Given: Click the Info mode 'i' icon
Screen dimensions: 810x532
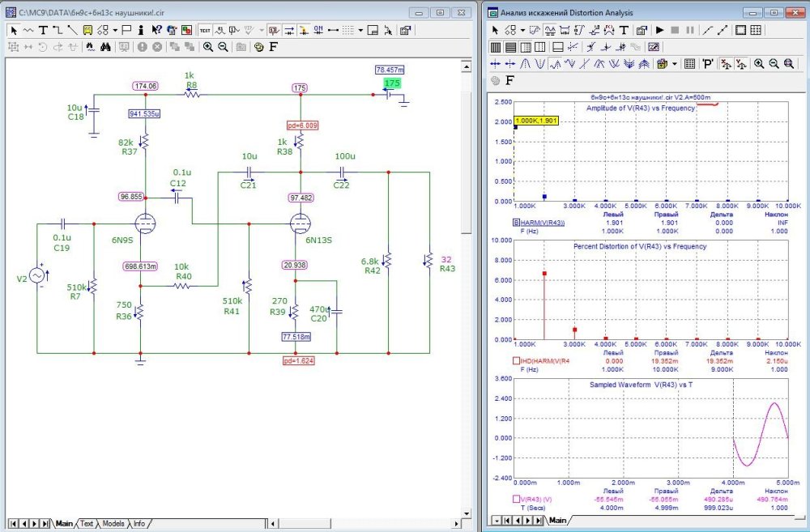Looking at the screenshot, I should 141,30.
